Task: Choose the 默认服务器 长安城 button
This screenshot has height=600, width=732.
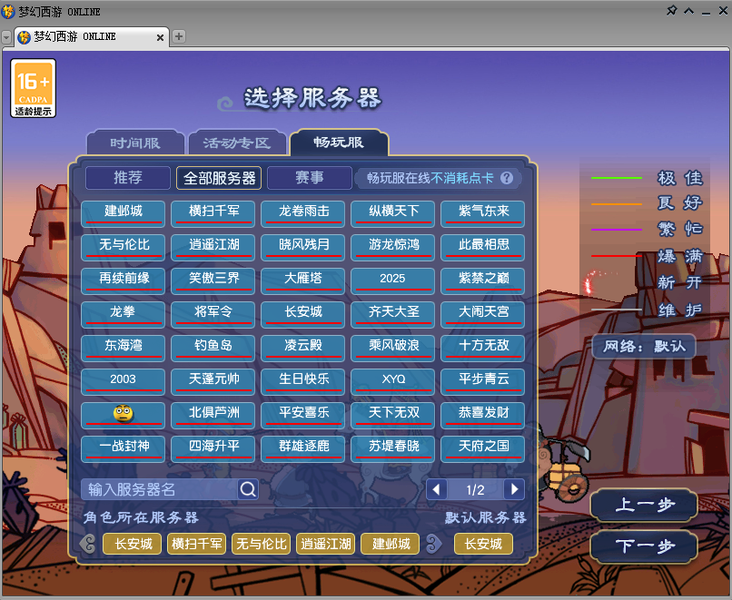Action: click(484, 544)
